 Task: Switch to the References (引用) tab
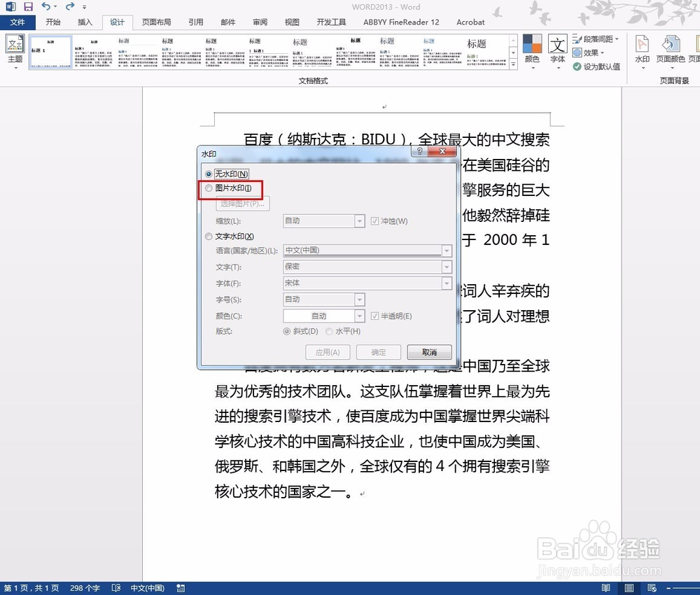195,22
